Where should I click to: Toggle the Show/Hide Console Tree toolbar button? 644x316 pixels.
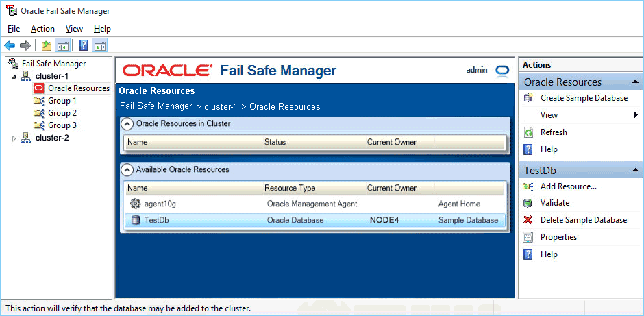click(x=62, y=46)
